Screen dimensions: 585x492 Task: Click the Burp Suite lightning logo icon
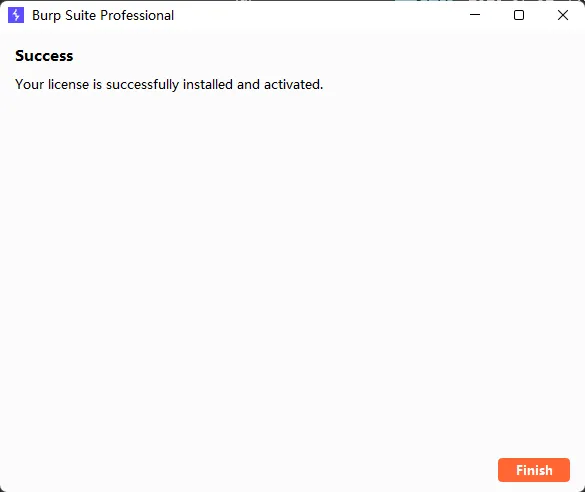16,15
